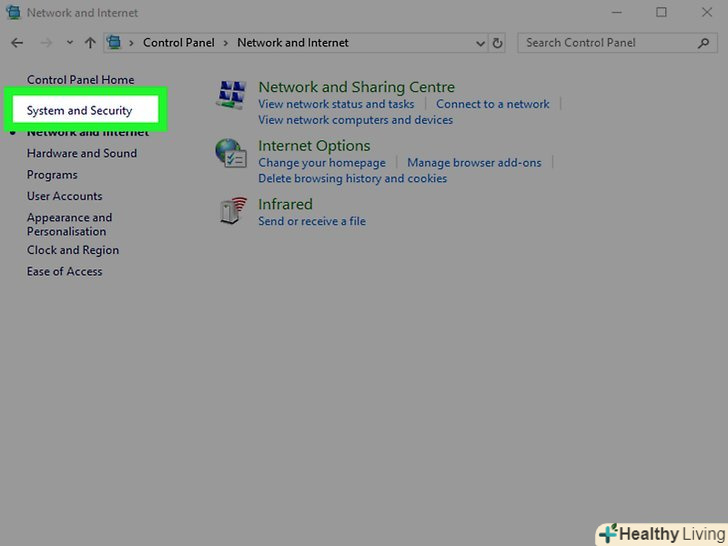This screenshot has width=728, height=546.
Task: Minimize the Network and Internet window
Action: coord(617,13)
